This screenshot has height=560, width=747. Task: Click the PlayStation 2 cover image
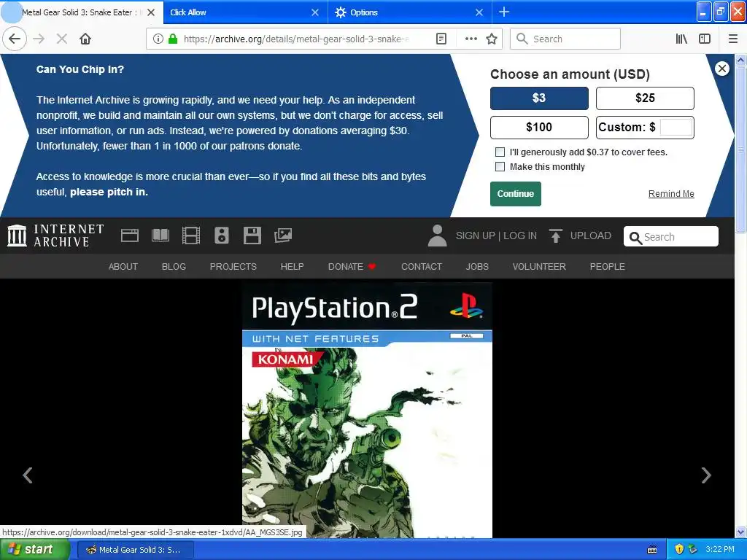[367, 410]
